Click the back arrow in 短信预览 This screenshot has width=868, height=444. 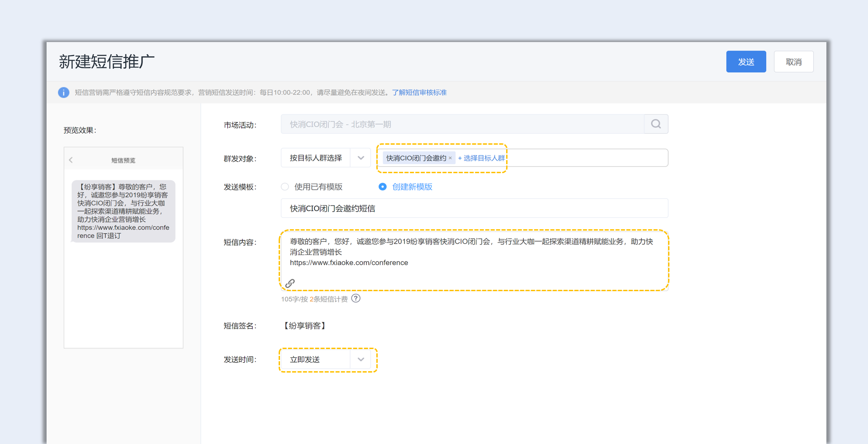tap(71, 160)
